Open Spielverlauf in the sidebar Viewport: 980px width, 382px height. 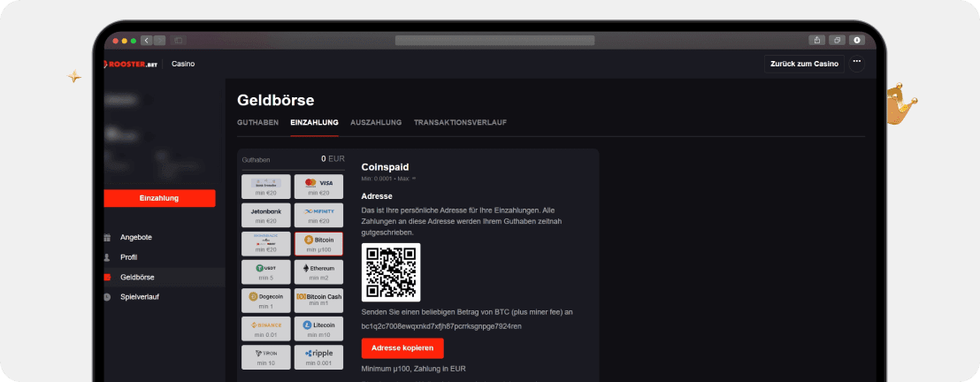point(140,296)
